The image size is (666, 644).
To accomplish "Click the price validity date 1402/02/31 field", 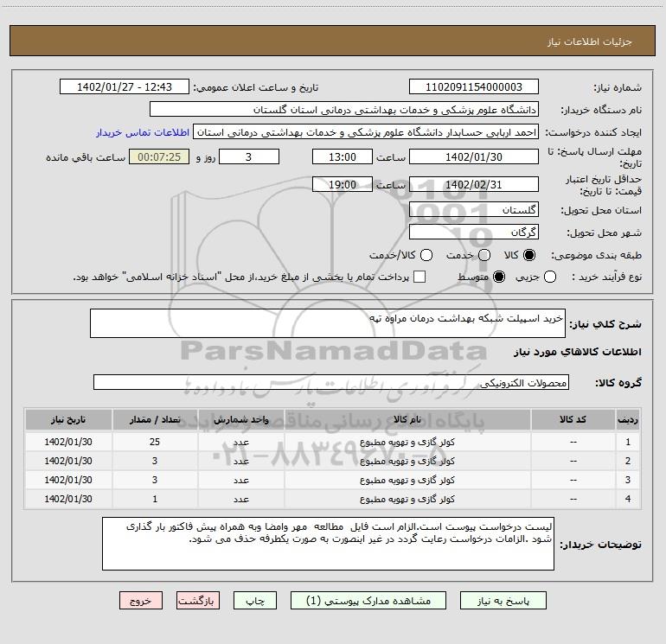I will point(474,184).
